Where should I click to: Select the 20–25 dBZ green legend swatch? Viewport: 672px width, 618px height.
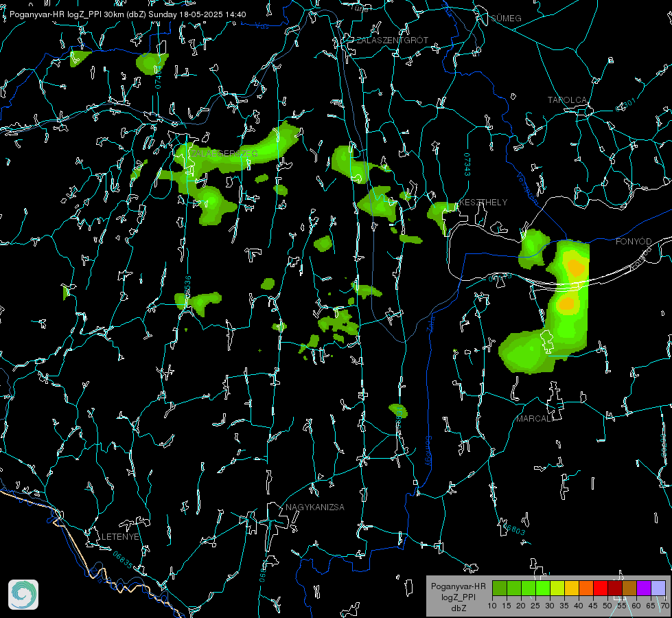tap(529, 588)
